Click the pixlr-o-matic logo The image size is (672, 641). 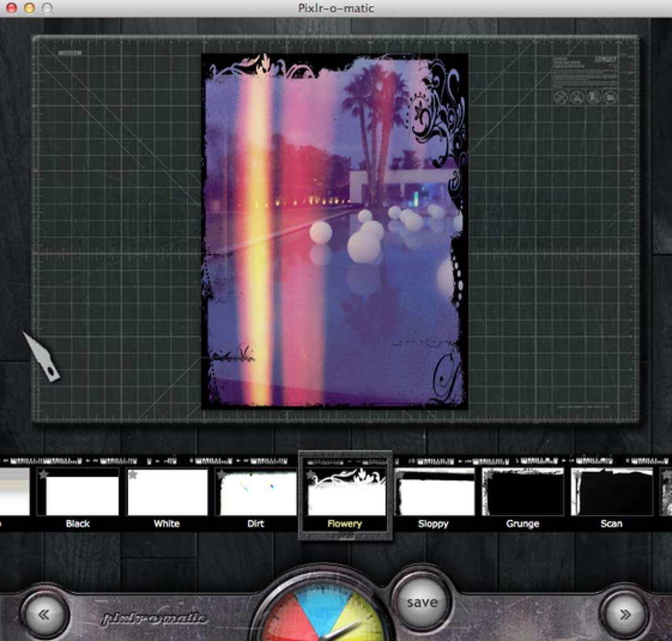155,619
